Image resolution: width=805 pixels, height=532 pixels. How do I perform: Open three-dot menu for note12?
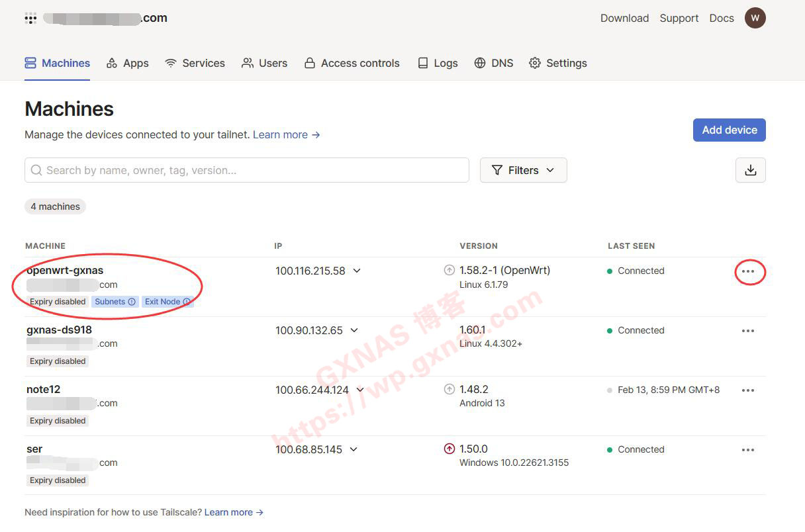(748, 390)
